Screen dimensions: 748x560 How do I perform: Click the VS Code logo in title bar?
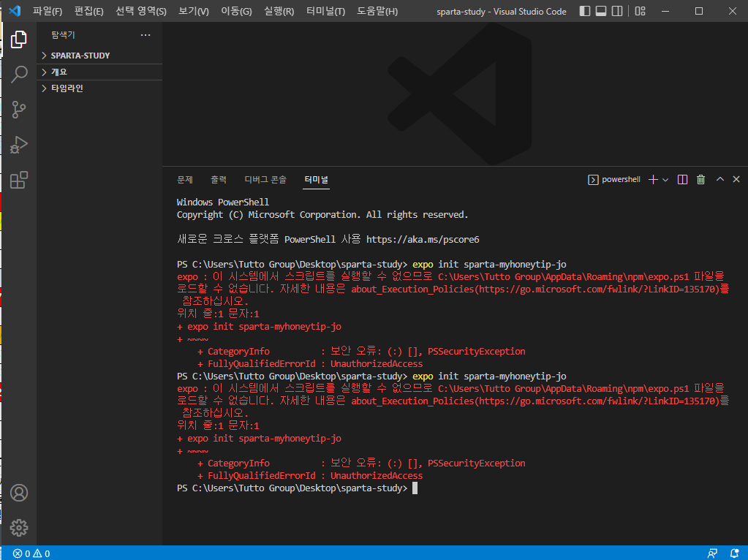[x=15, y=10]
